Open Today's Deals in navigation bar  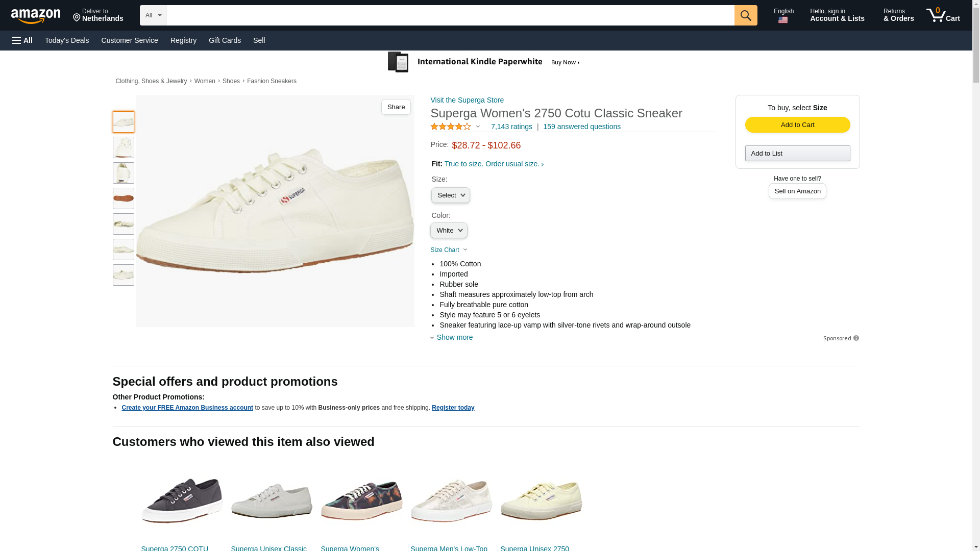point(67,40)
